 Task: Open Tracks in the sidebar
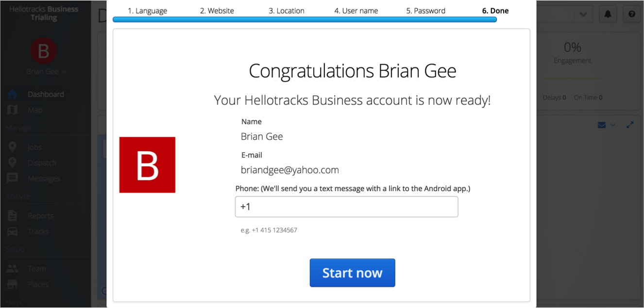pos(38,231)
